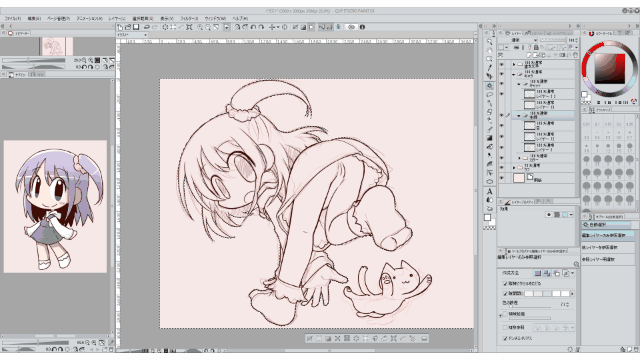This screenshot has width=640, height=360.
Task: Select the Gradient tool in tool palette
Action: [489, 138]
